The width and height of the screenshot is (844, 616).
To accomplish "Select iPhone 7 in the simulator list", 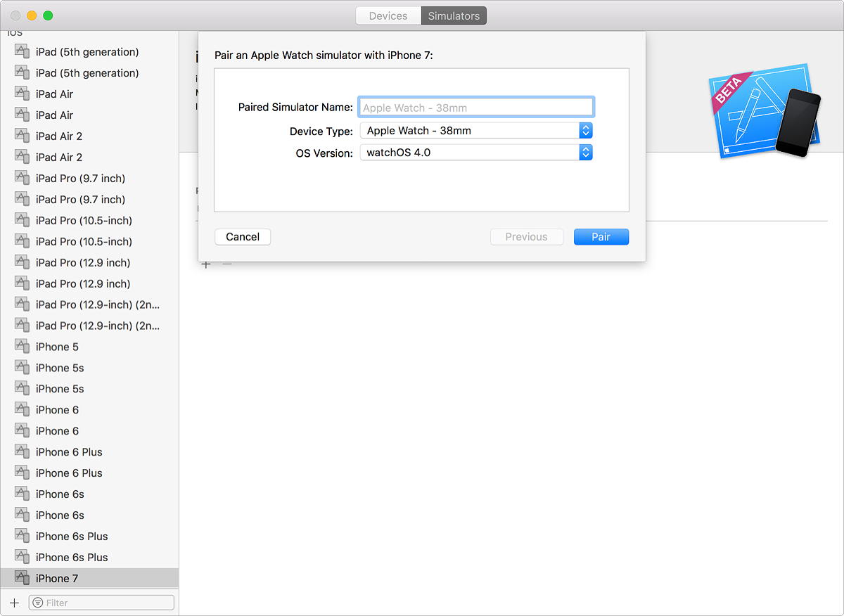I will point(89,578).
